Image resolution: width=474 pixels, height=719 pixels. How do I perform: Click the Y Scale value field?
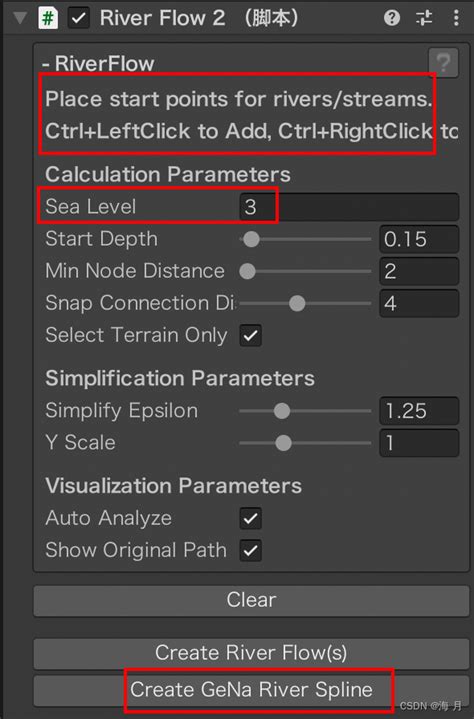coord(419,443)
